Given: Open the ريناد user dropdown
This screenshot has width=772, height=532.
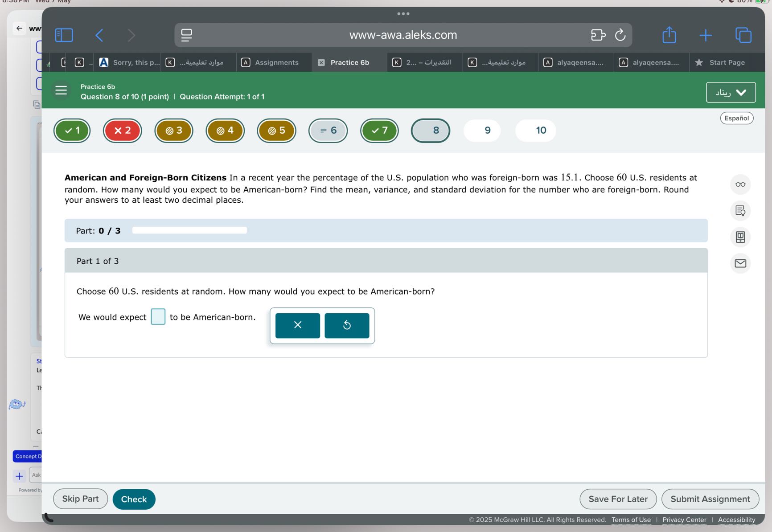Looking at the screenshot, I should click(x=731, y=93).
